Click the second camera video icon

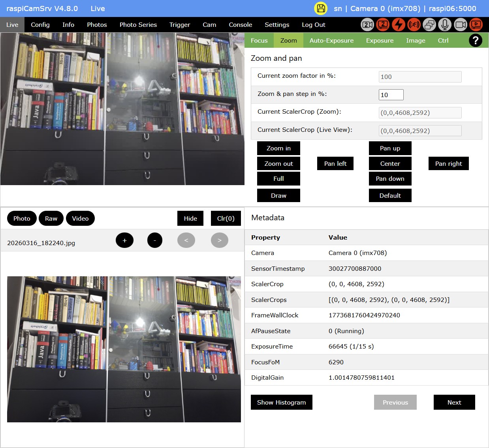coord(367,24)
